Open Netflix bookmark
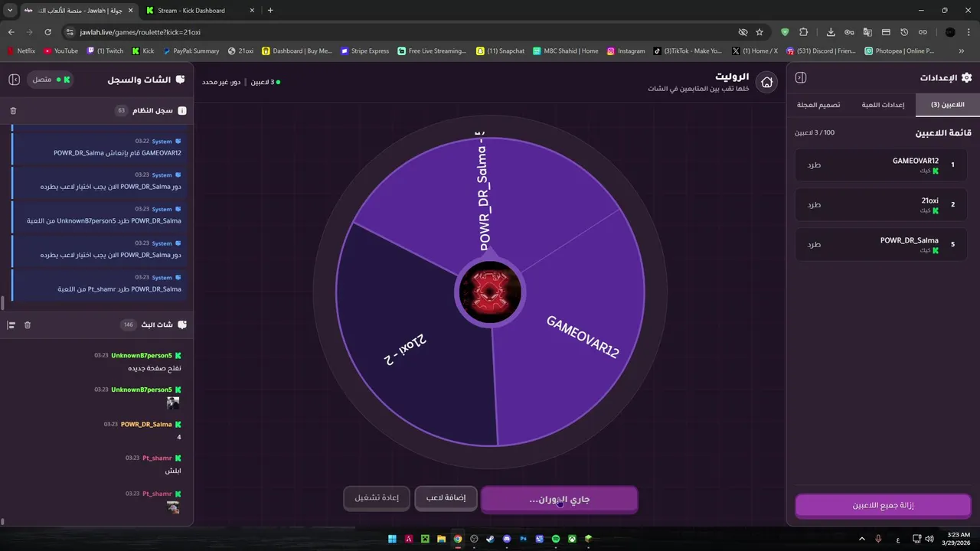 (x=21, y=51)
